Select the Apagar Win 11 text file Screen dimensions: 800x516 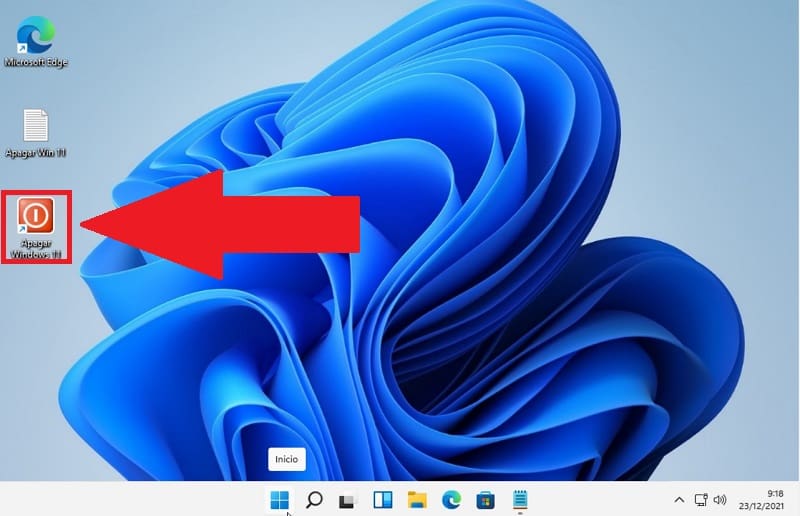click(35, 133)
